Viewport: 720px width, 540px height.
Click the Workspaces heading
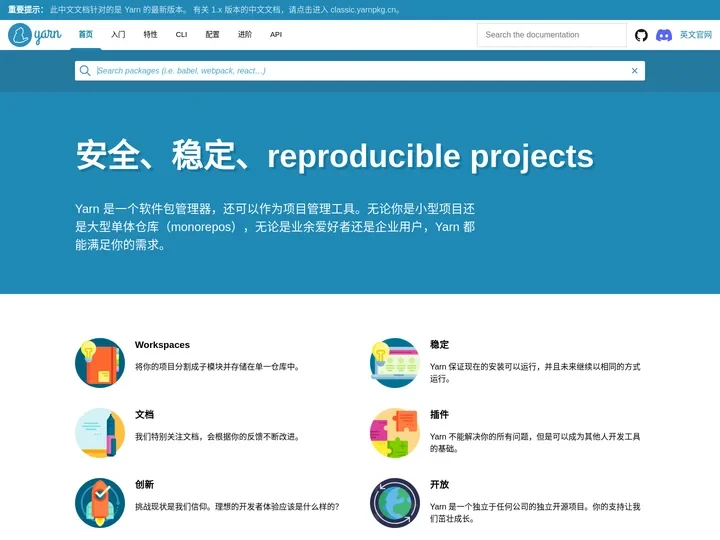tap(162, 345)
